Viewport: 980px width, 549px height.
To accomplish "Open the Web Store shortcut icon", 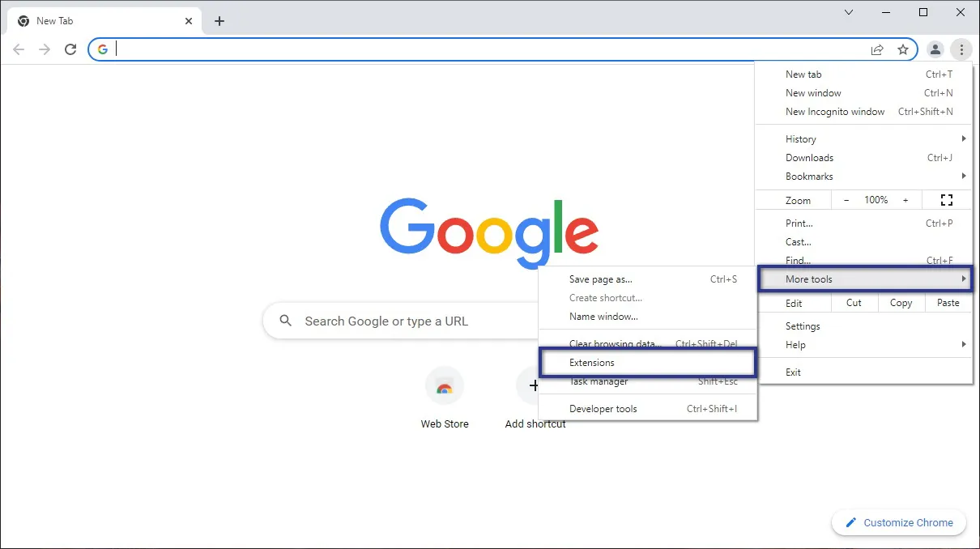I will (445, 386).
